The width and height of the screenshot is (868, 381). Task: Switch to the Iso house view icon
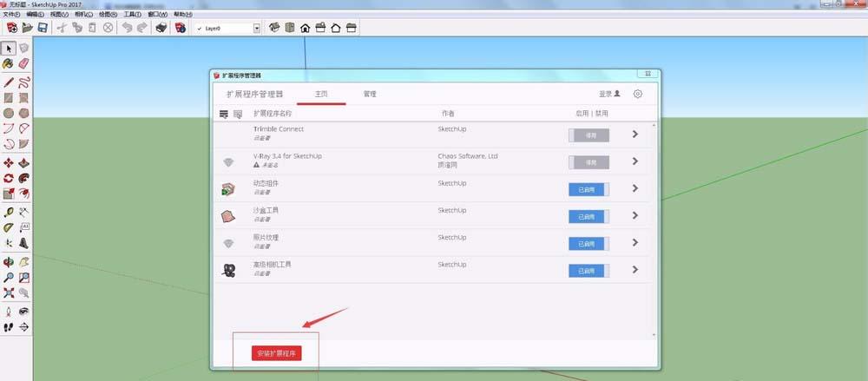tap(274, 28)
